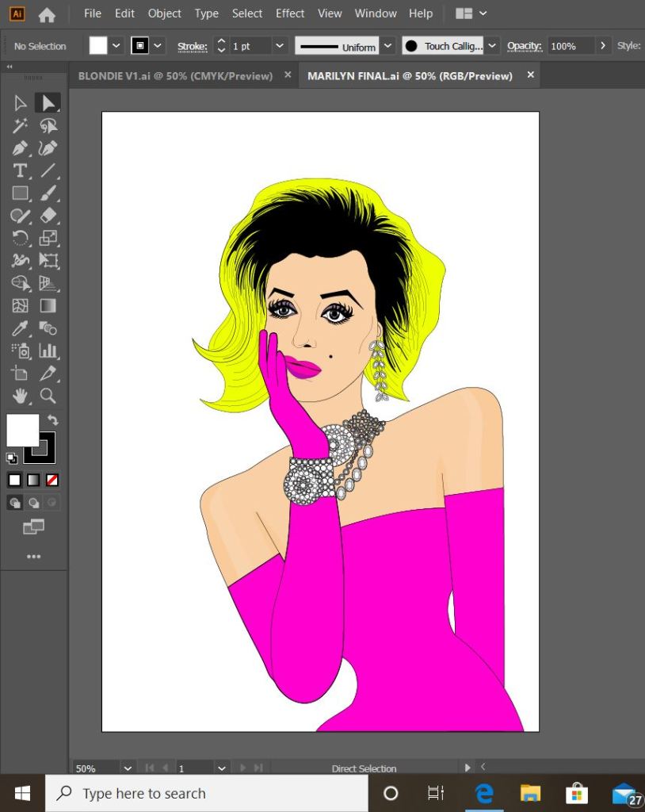Activate the Zoom tool
The height and width of the screenshot is (812, 645).
tap(48, 396)
